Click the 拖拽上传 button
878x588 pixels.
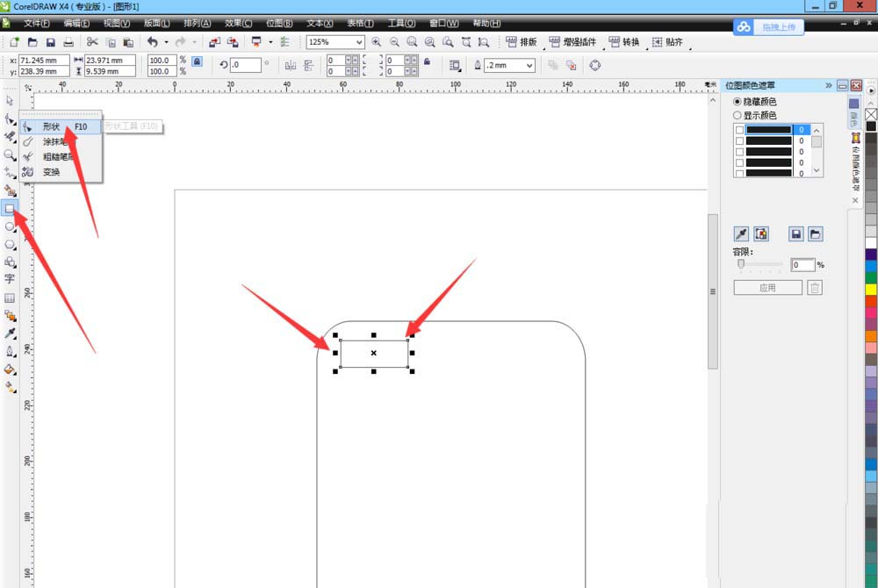[768, 27]
